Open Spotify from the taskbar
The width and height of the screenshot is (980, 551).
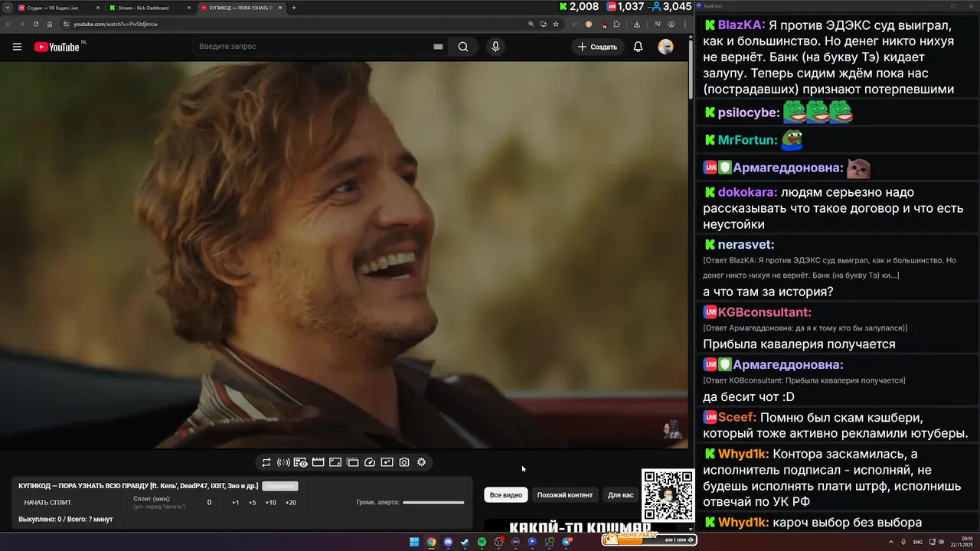point(482,542)
